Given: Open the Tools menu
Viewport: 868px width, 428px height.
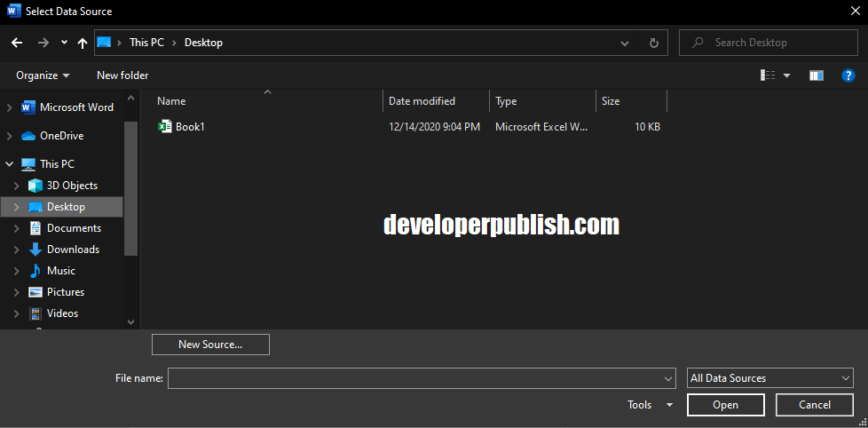Looking at the screenshot, I should pyautogui.click(x=650, y=405).
